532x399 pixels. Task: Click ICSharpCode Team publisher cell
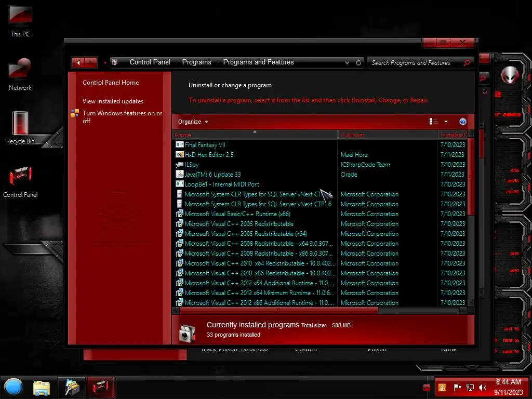click(365, 164)
